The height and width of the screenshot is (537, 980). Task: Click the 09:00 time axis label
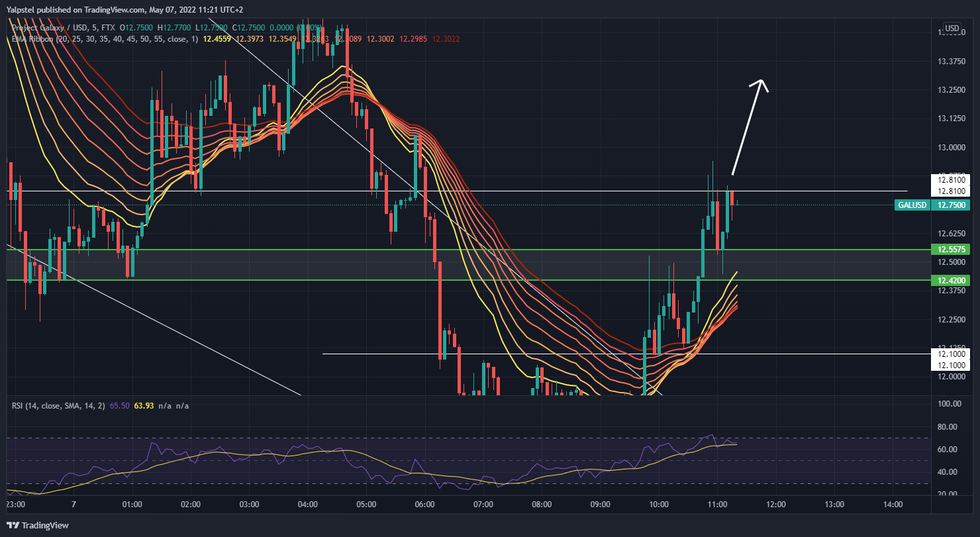coord(600,505)
